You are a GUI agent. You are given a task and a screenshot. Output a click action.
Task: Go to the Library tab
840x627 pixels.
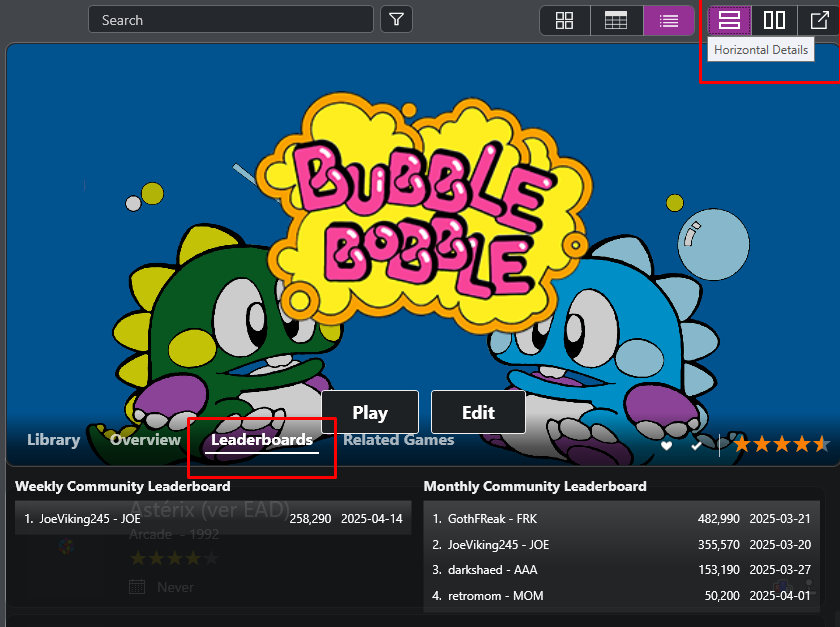(54, 440)
